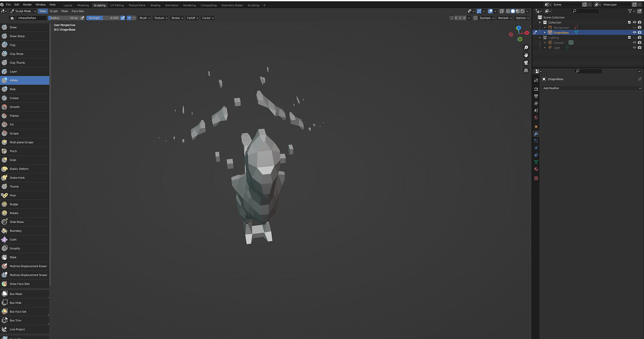
Task: Select the Box Mask tool
Action: coord(25,294)
